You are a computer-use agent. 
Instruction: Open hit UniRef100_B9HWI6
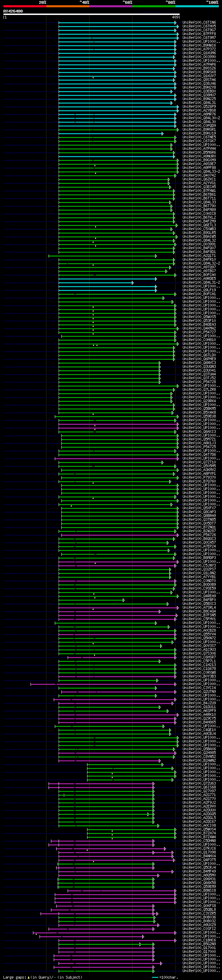tap(199, 45)
